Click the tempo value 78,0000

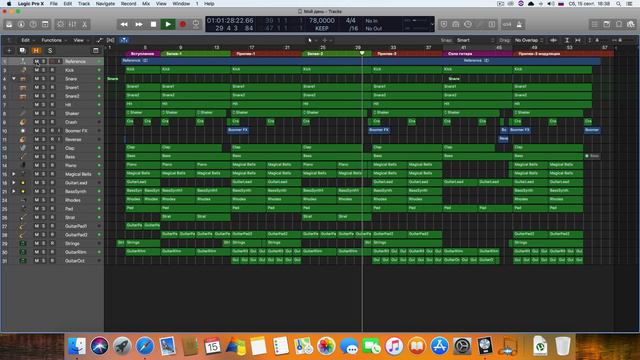pyautogui.click(x=322, y=20)
